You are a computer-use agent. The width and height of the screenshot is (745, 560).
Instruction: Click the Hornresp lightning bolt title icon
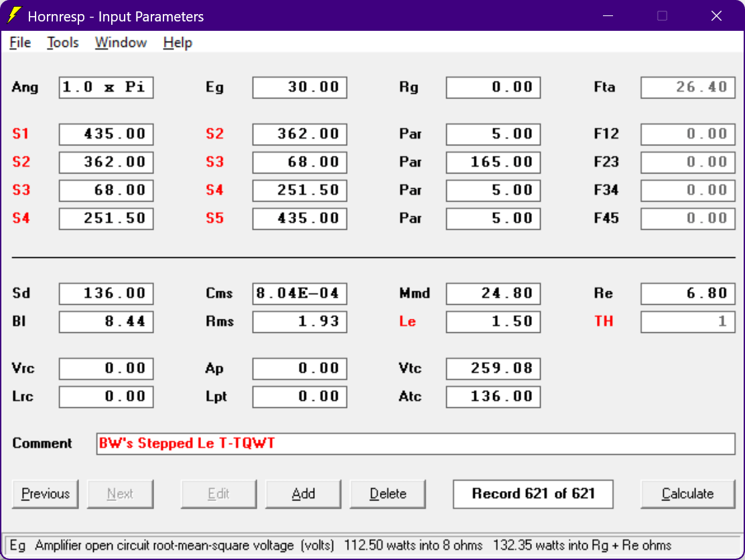14,15
